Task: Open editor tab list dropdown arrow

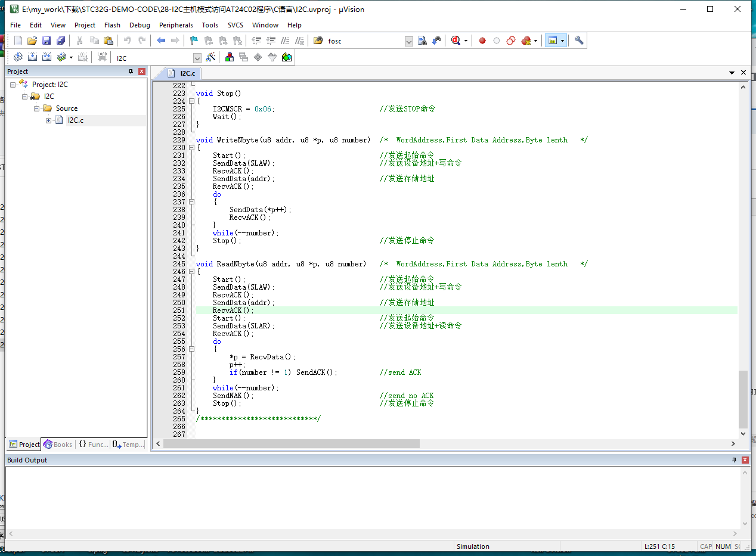Action: click(732, 73)
